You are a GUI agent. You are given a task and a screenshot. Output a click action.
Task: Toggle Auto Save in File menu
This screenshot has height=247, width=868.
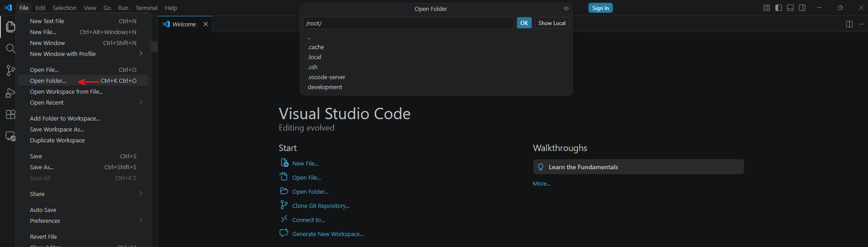83,210
